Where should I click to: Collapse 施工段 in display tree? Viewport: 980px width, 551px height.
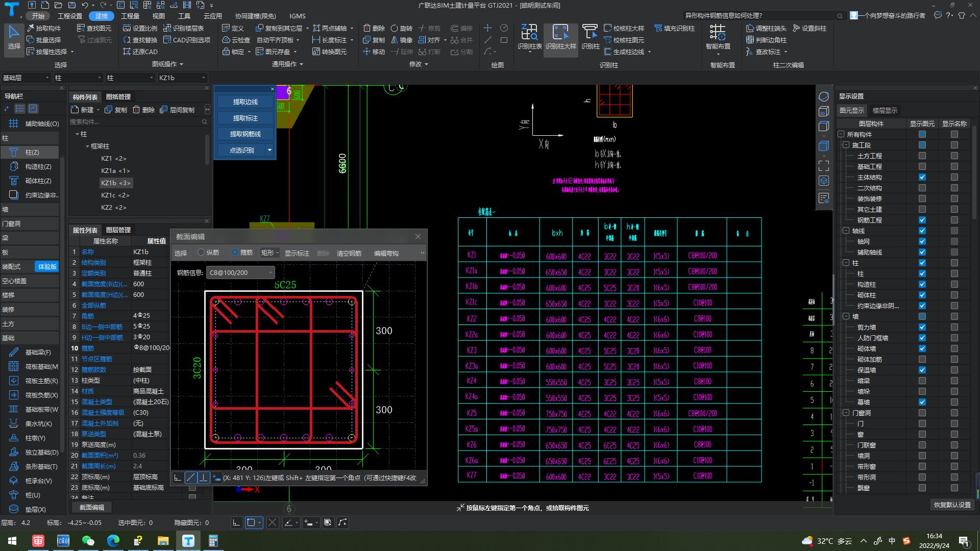pyautogui.click(x=846, y=145)
